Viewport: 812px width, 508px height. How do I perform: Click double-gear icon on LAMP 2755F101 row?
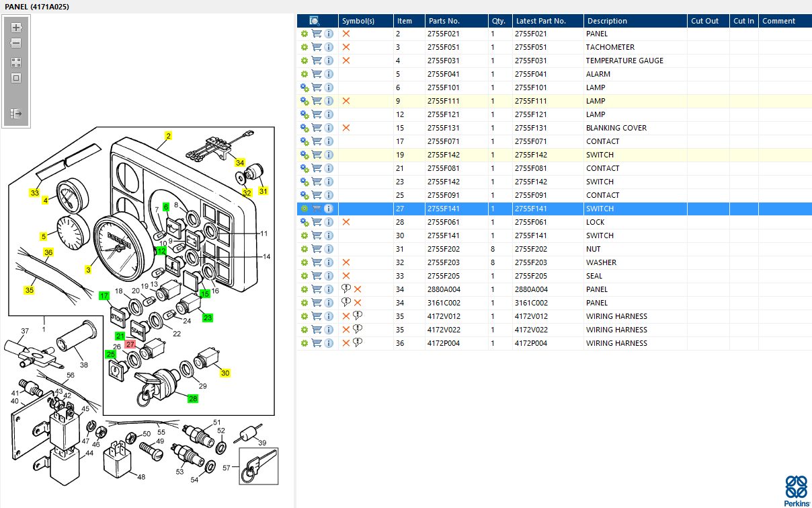coord(304,87)
